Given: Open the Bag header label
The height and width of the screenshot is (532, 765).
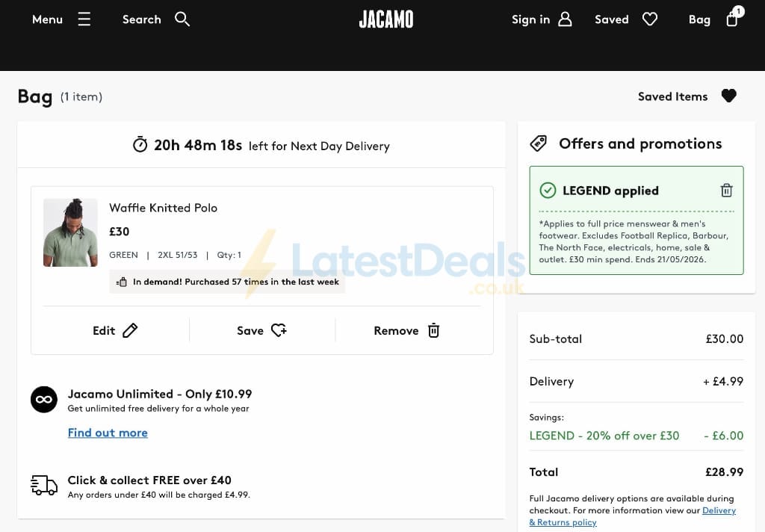Looking at the screenshot, I should (699, 20).
